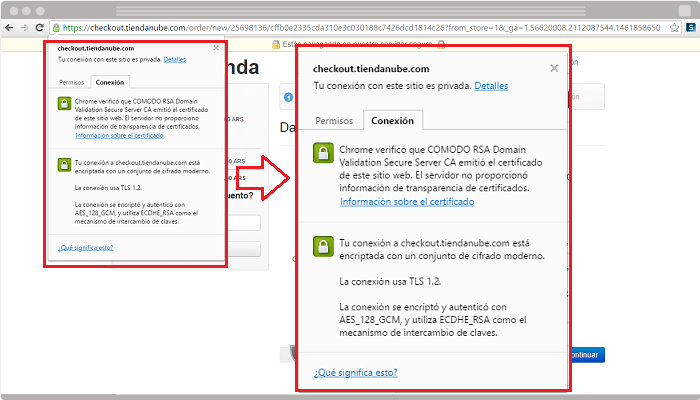Image resolution: width=700 pixels, height=400 pixels.
Task: Open ¿Qué significa esto? in the enlarged popup
Action: tap(355, 373)
